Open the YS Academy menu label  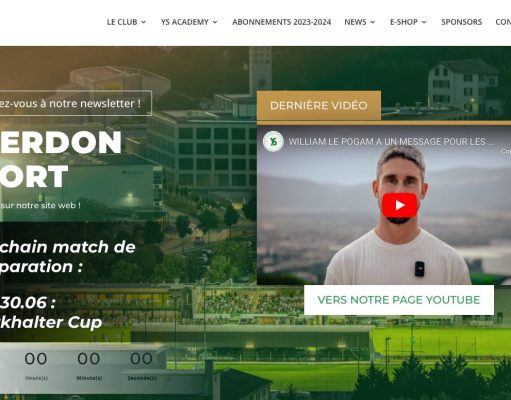[x=185, y=22]
